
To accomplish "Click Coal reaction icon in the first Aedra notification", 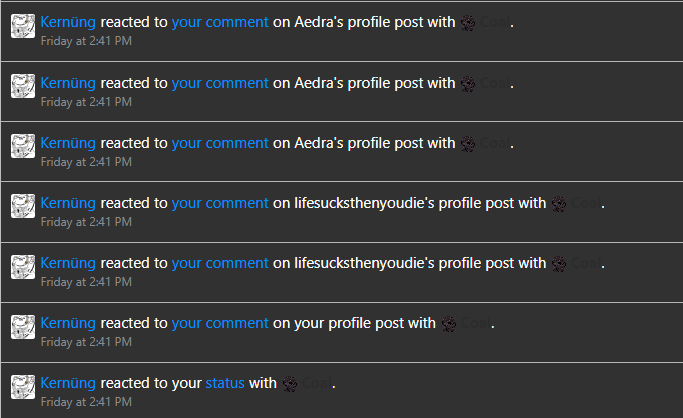I will tap(468, 23).
